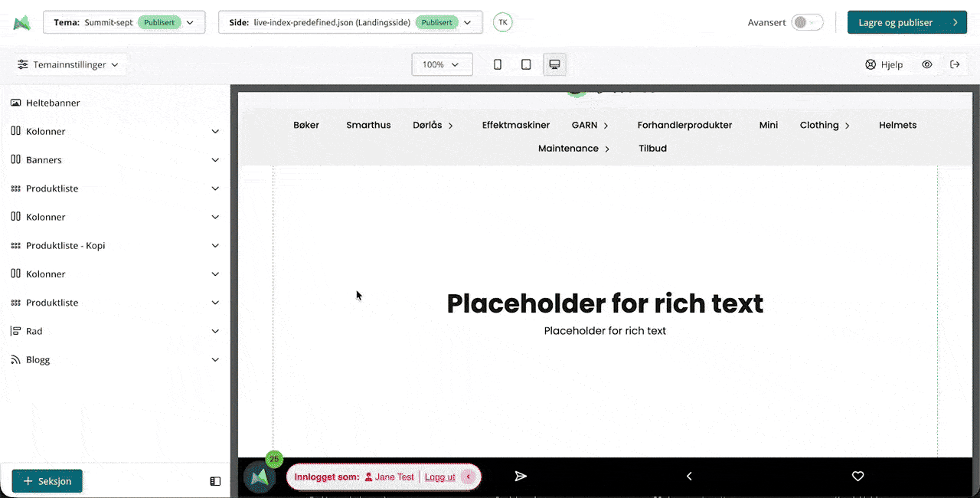Image resolution: width=980 pixels, height=498 pixels.
Task: Open Forhandlerprodukter menu item
Action: (x=684, y=125)
